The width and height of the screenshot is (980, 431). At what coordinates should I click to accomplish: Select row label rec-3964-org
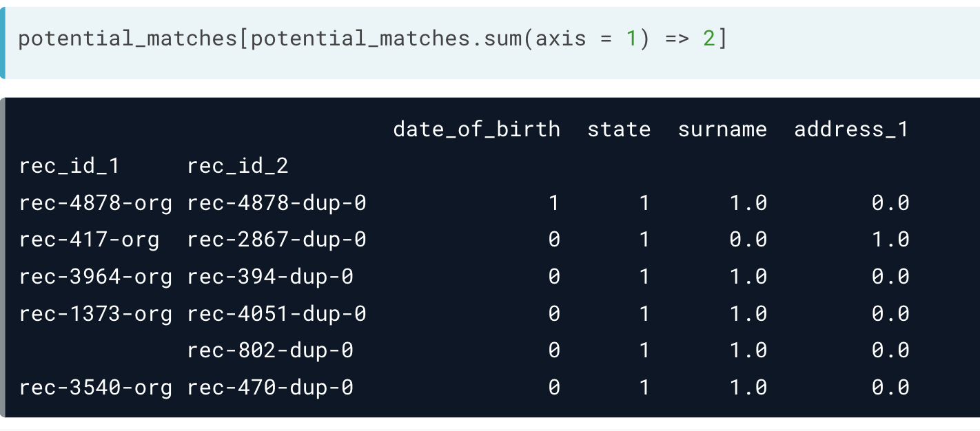click(95, 277)
